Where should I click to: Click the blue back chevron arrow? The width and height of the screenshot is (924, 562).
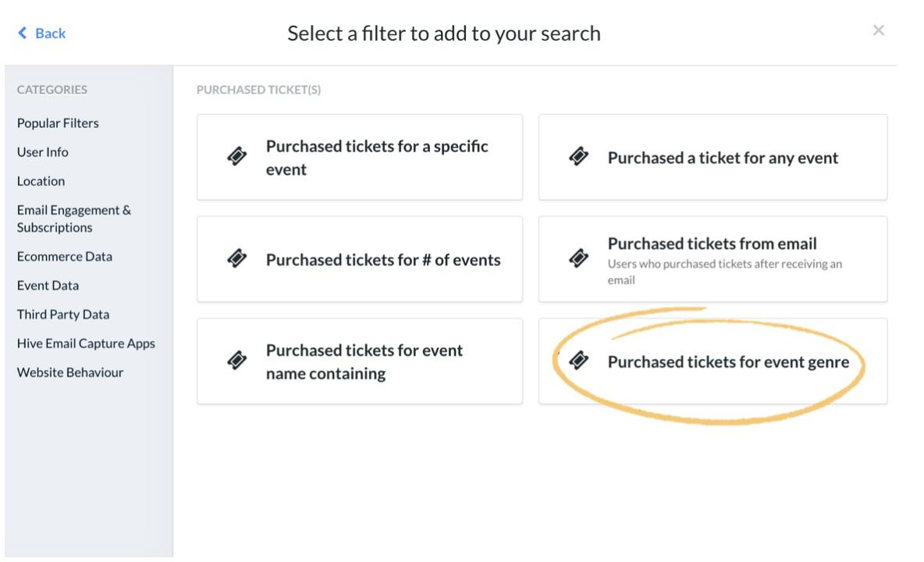(23, 33)
